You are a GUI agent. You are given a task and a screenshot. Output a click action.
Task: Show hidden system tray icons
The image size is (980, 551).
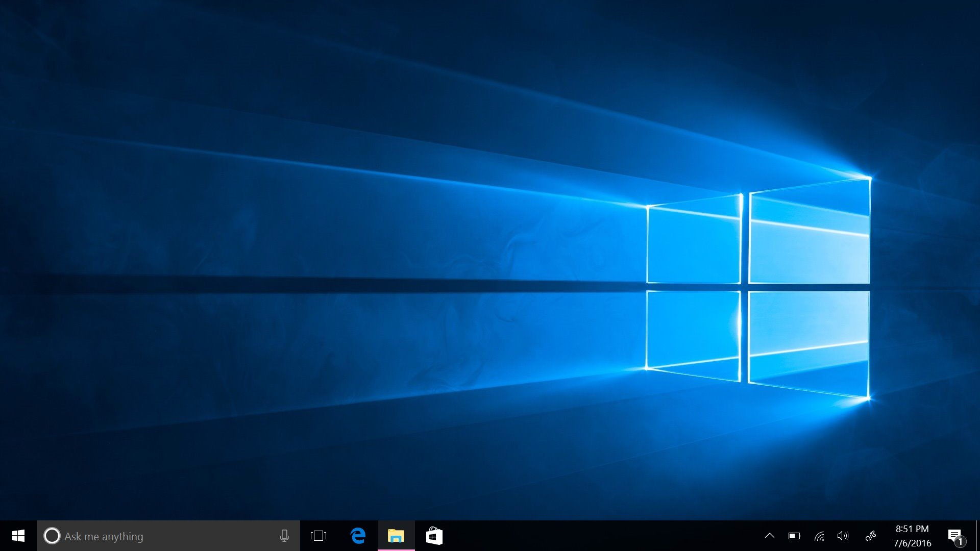[770, 536]
